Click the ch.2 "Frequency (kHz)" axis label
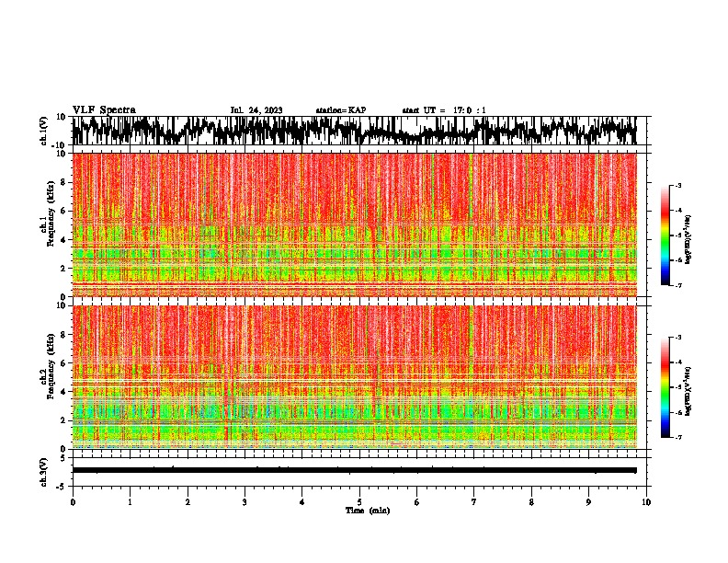This screenshot has width=728, height=563. [51, 366]
